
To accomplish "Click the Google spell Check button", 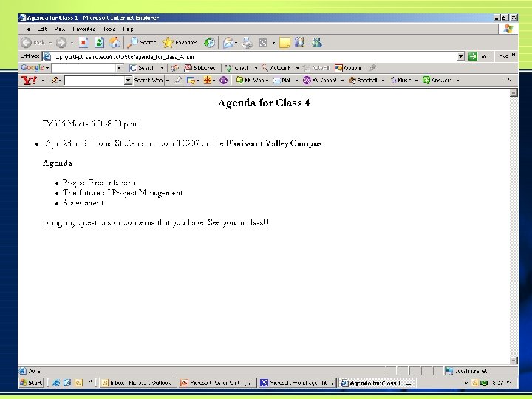I will (238, 68).
